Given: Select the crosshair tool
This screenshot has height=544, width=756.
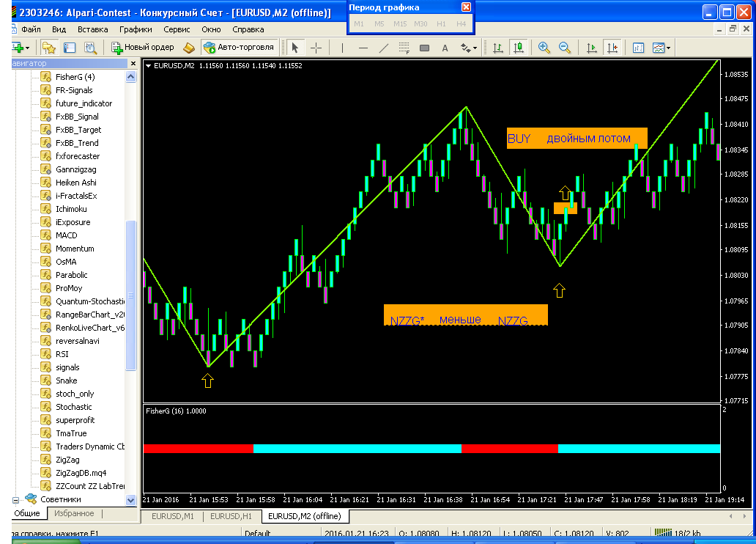Looking at the screenshot, I should pos(316,48).
